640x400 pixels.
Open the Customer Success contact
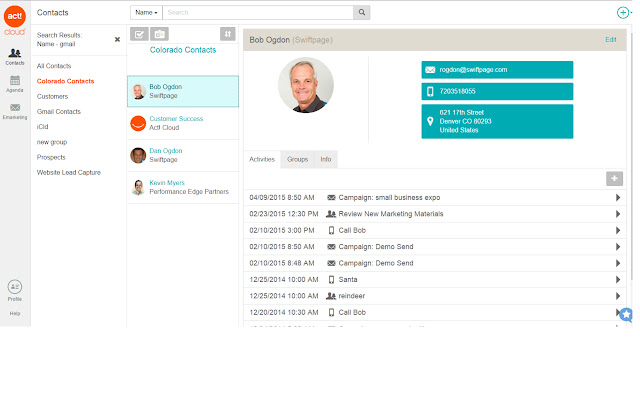183,123
